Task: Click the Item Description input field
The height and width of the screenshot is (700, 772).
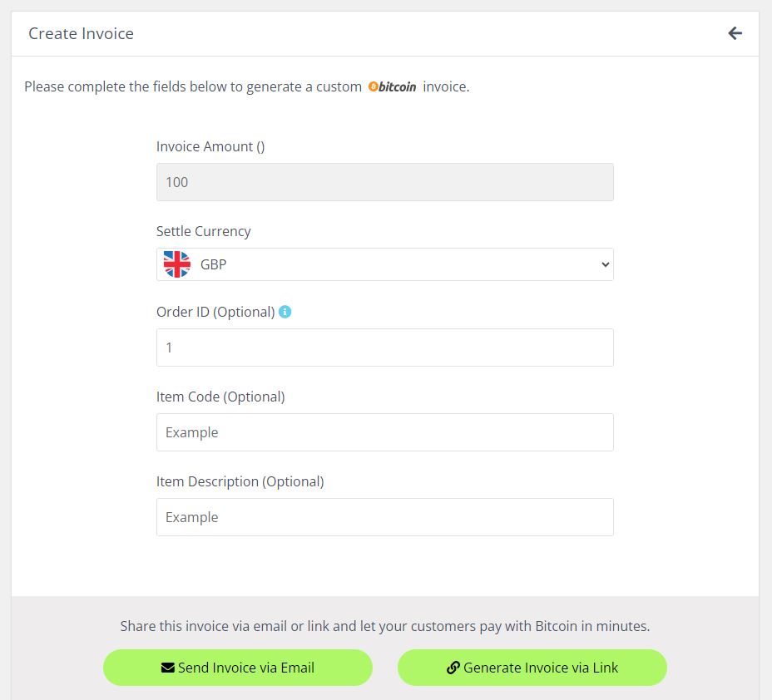Action: click(x=385, y=517)
